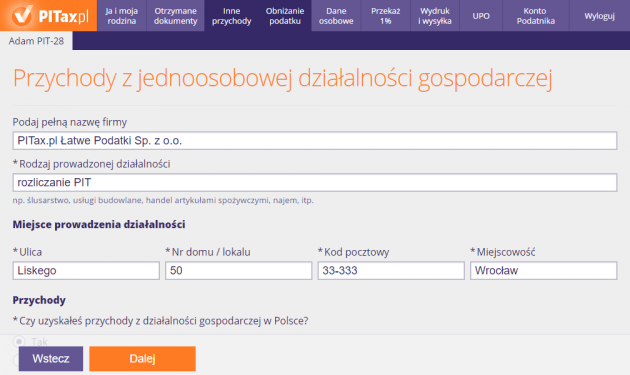Focus the Rodzaj prowadzonej działalności field
Screen dimensions: 630x375
click(315, 182)
